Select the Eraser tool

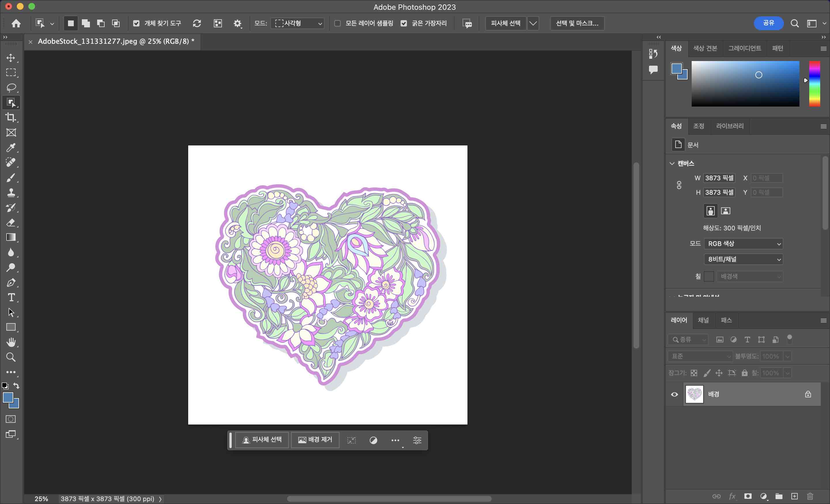[x=11, y=223]
